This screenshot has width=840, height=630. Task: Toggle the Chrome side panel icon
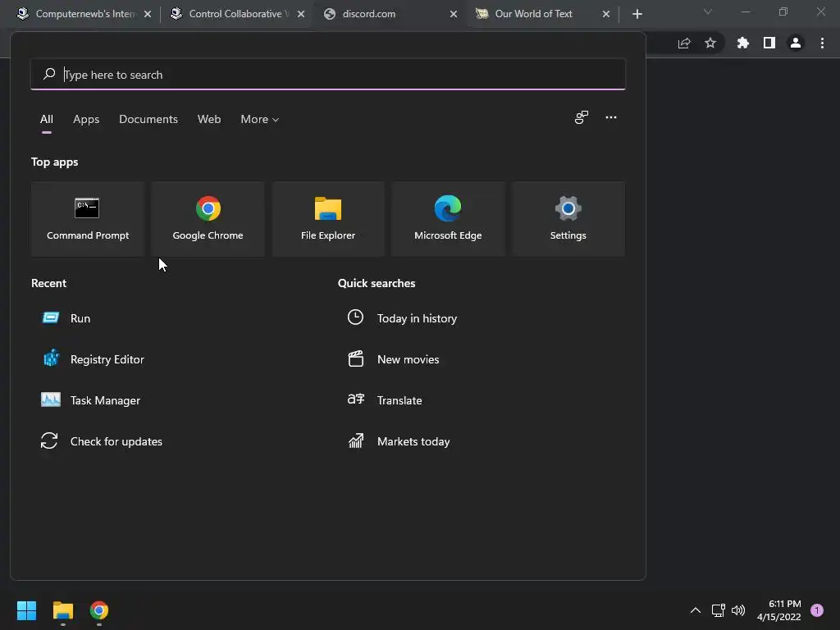(x=769, y=43)
